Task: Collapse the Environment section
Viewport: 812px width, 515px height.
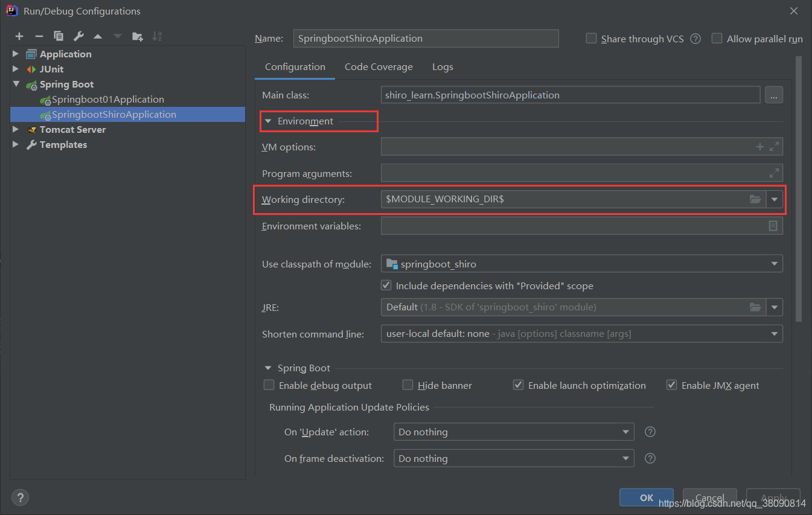Action: pos(268,121)
